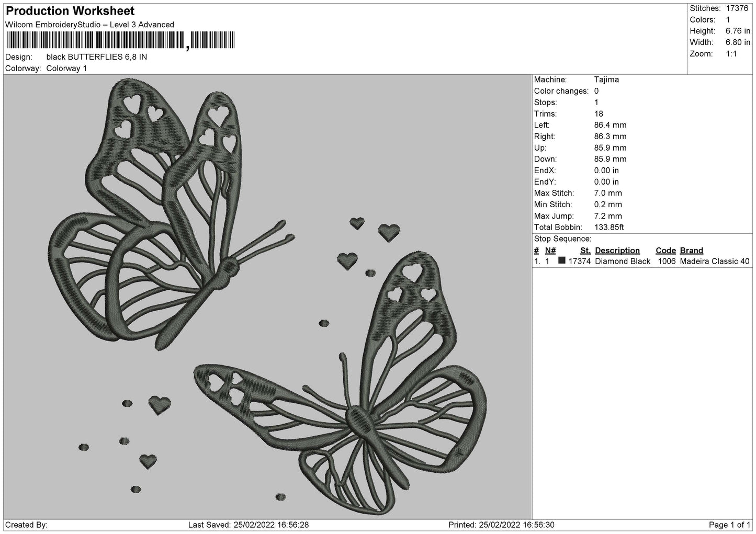The image size is (756, 534).
Task: Click the black thread color swatch
Action: pos(562,261)
